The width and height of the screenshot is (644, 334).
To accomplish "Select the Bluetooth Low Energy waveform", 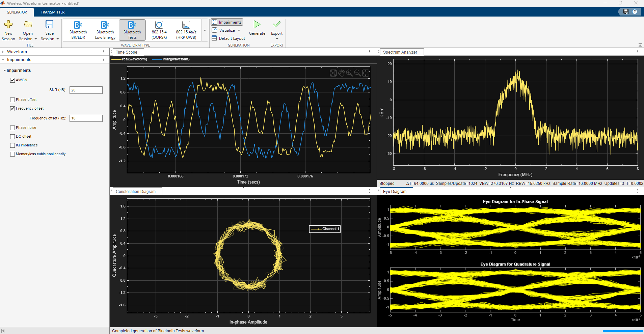I will (x=105, y=30).
